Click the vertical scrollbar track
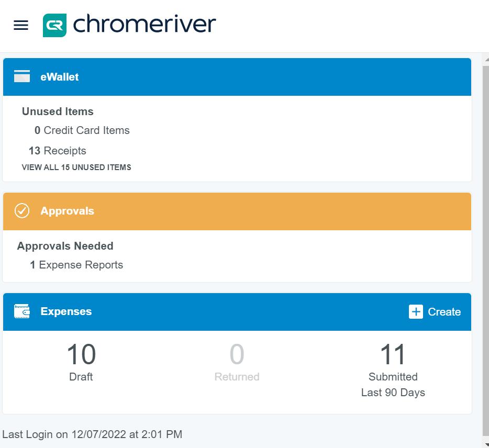489x448 pixels. coord(486,250)
